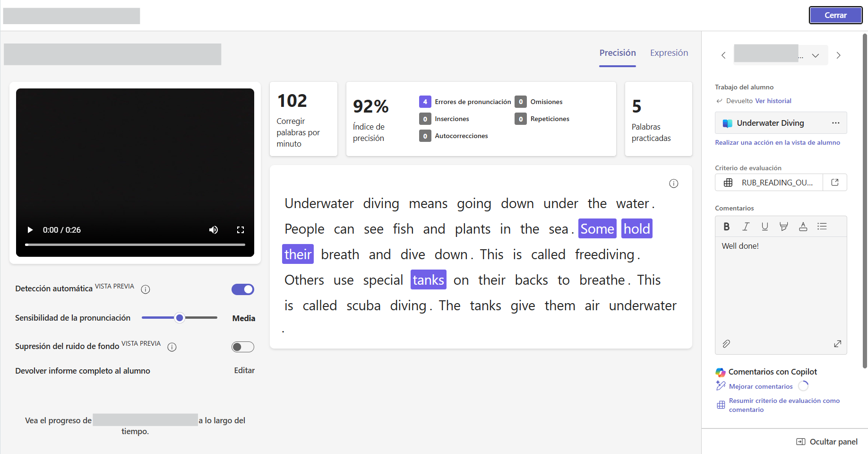Go to the next student arrow
Viewport: 868px width, 454px height.
pos(838,56)
